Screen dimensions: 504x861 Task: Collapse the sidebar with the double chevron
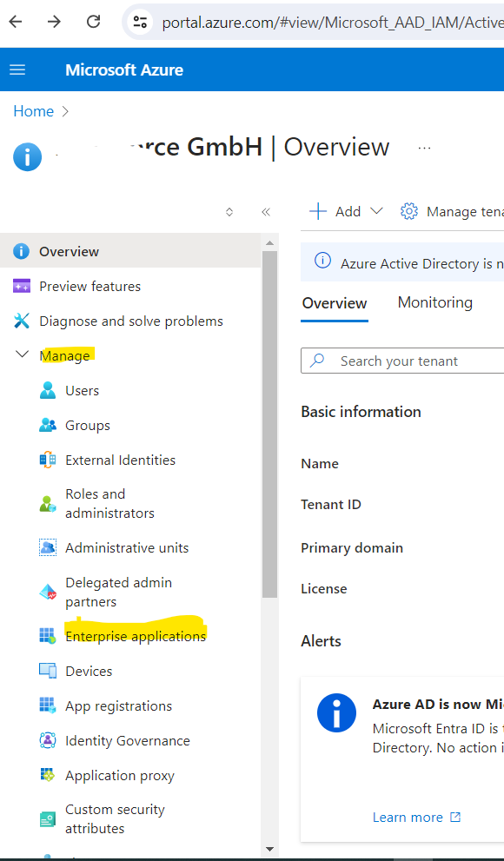click(x=266, y=212)
